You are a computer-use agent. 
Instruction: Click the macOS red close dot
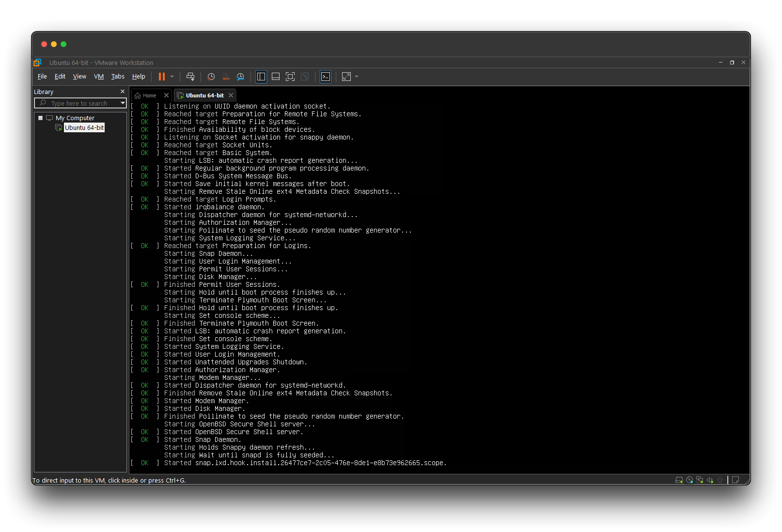pos(44,44)
